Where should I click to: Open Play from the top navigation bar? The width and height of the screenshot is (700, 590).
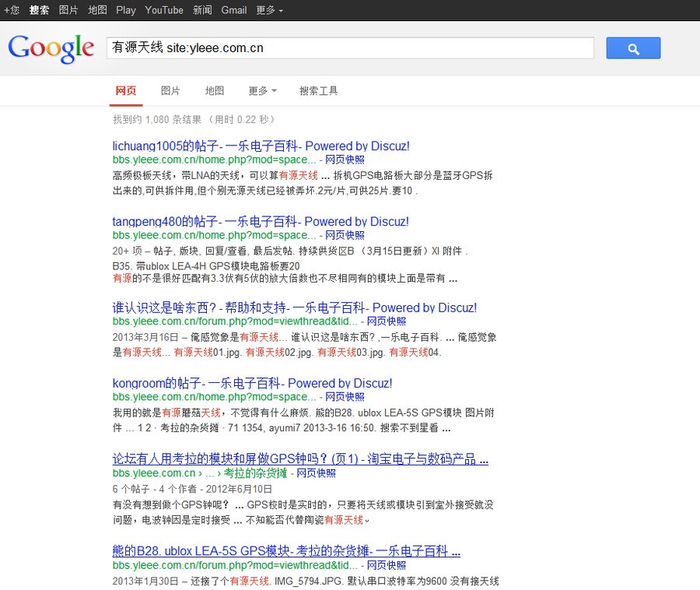pos(126,10)
